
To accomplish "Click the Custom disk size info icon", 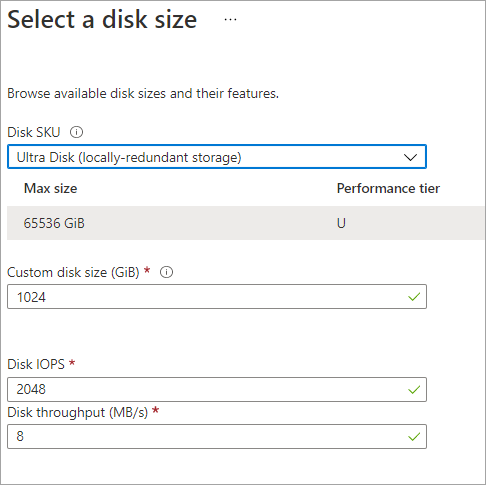I will (x=166, y=272).
